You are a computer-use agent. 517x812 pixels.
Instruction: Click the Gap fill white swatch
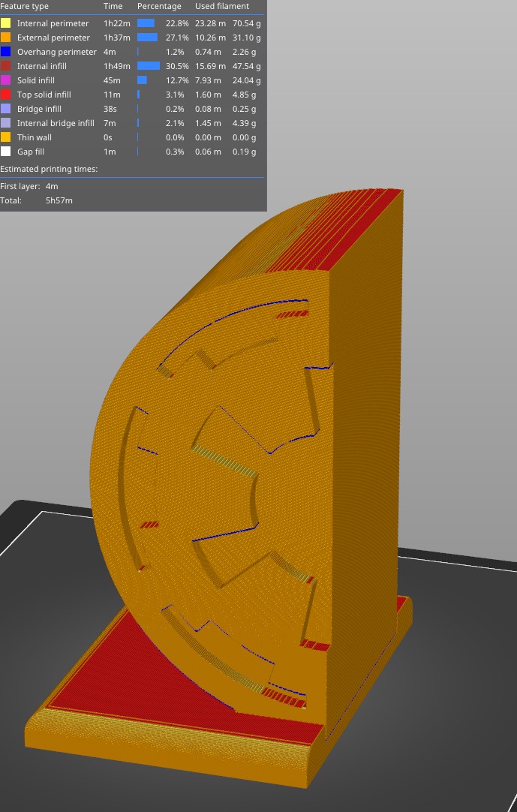click(x=6, y=151)
